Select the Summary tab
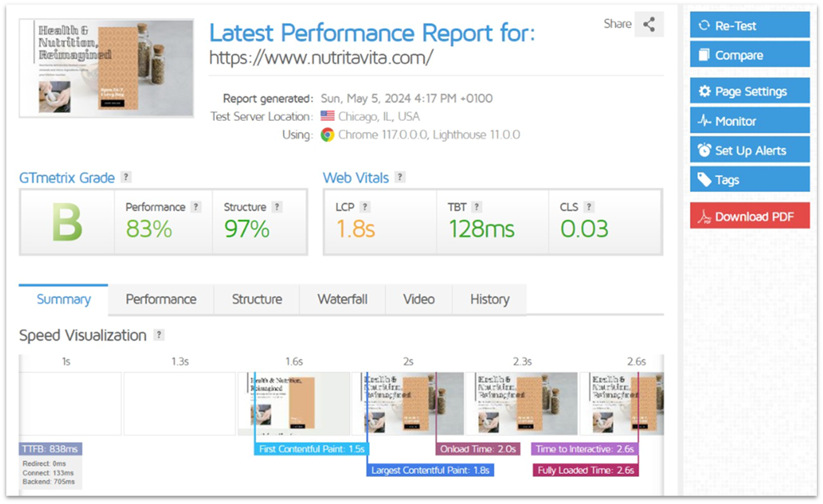Image resolution: width=823 pixels, height=504 pixels. pyautogui.click(x=63, y=300)
